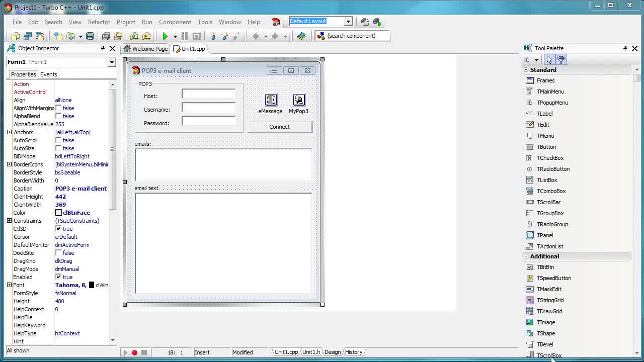644x362 pixels.
Task: Click the Save desktop layout icon
Action: [365, 22]
